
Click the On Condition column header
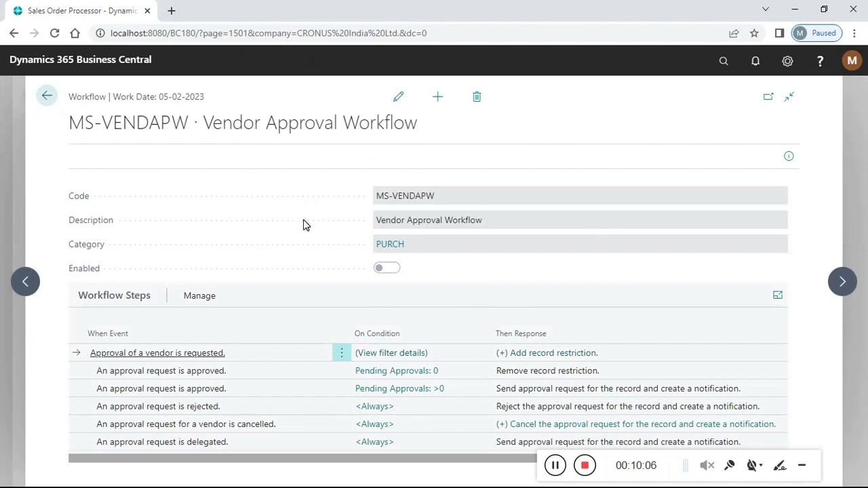(x=376, y=333)
